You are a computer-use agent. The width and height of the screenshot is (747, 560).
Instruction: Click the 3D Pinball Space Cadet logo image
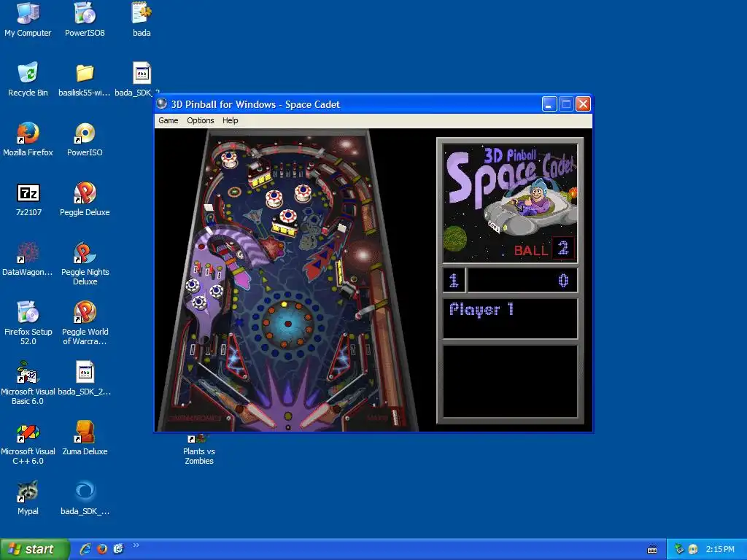[x=510, y=203]
